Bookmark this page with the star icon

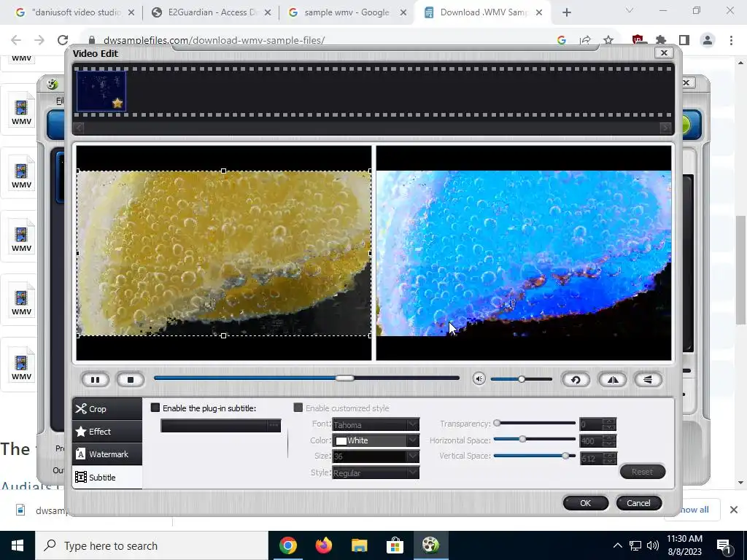click(x=608, y=41)
